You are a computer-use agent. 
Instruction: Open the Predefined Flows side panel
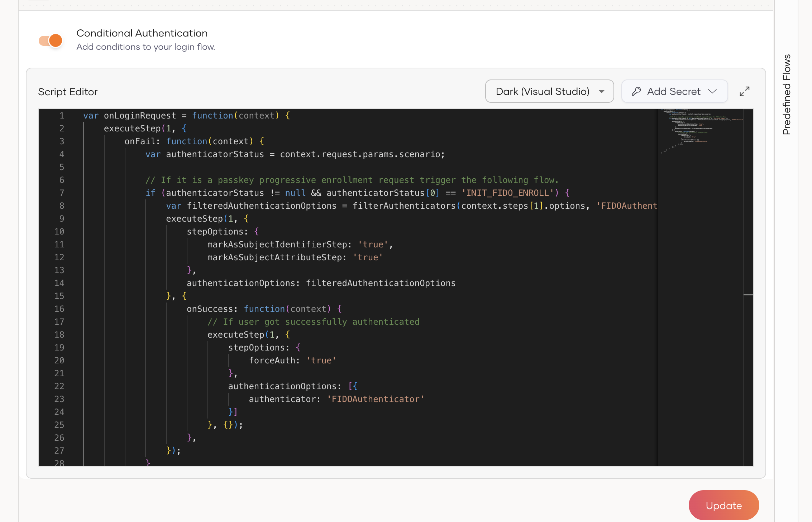[x=787, y=95]
